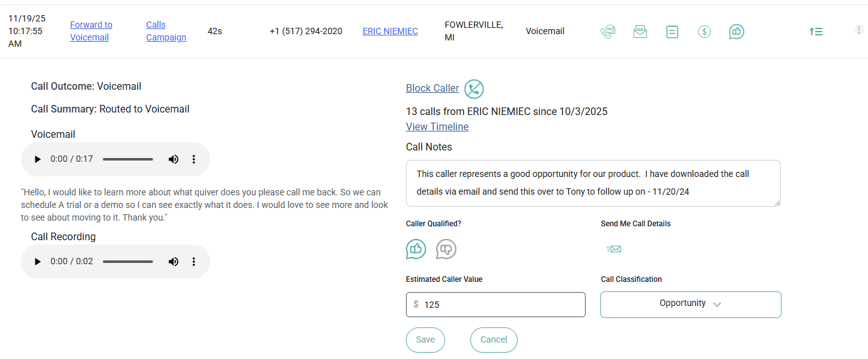Collapse the call details row
868x359 pixels.
(816, 32)
